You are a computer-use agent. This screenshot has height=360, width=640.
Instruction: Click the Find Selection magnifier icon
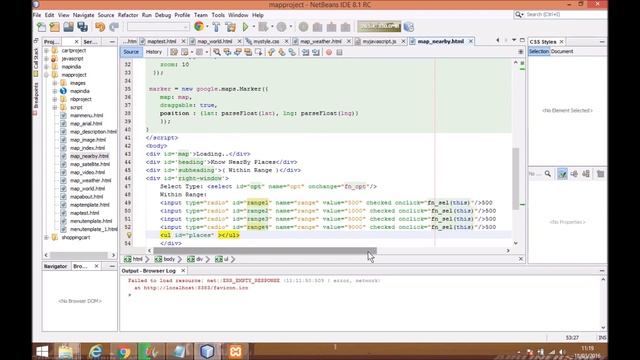click(x=217, y=52)
